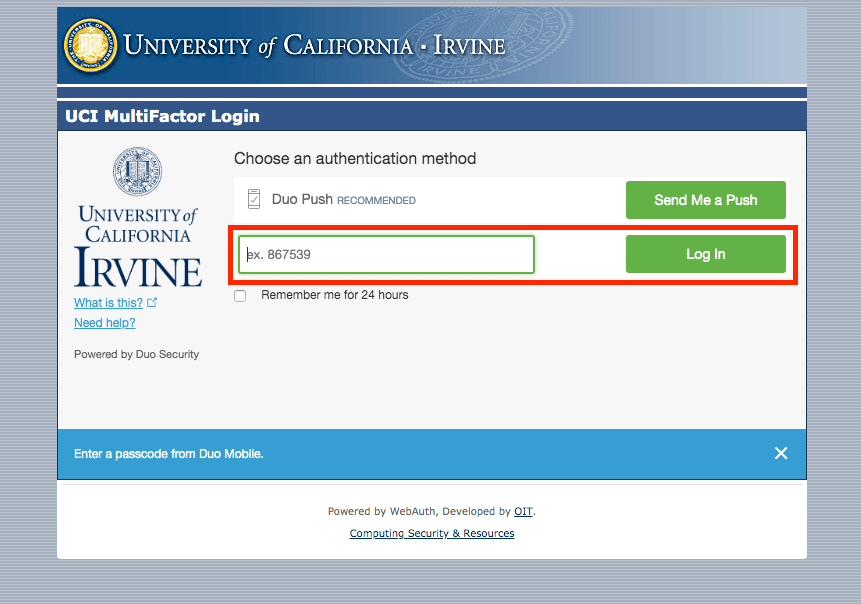The image size is (861, 604).
Task: Follow the OIT link in footer
Action: click(523, 511)
